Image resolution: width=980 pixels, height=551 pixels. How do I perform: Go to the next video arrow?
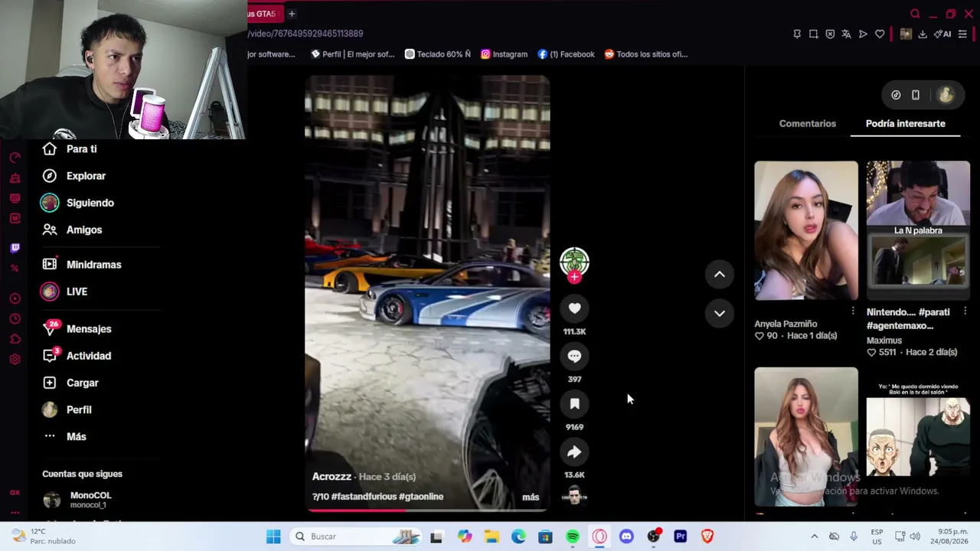point(720,313)
